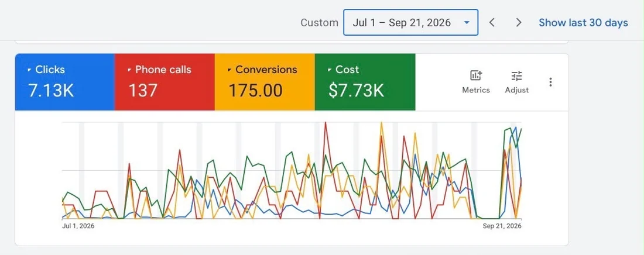The image size is (644, 255).
Task: Click the Metrics text label
Action: [x=476, y=90]
